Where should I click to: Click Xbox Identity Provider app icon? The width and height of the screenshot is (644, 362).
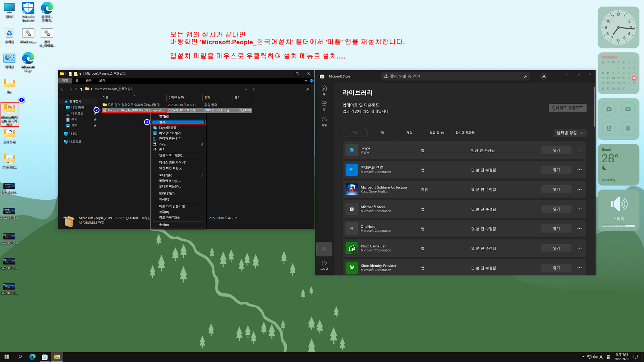[351, 268]
